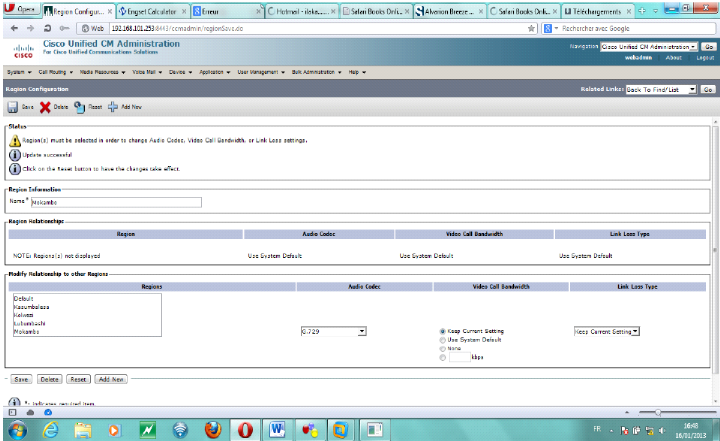Click the bottom Add New button
Viewport: 720px width, 441px height.
(111, 380)
